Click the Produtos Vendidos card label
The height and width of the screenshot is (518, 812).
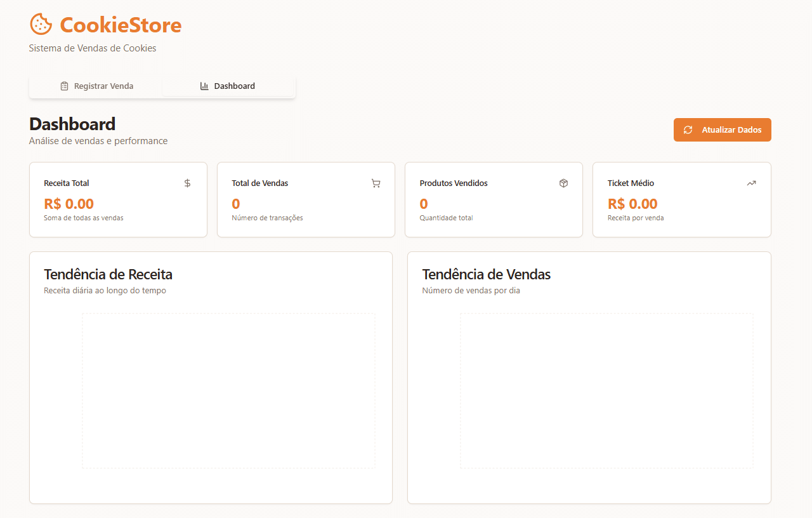pos(454,183)
